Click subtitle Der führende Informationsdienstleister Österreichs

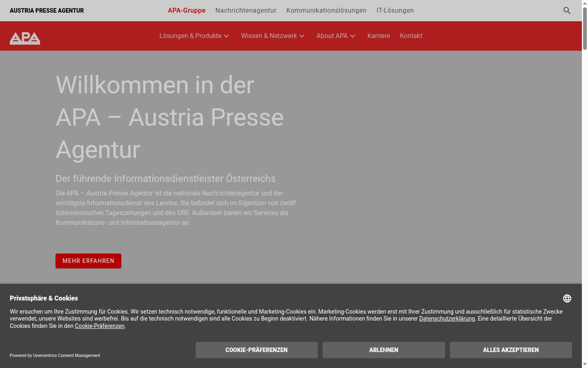coord(165,179)
